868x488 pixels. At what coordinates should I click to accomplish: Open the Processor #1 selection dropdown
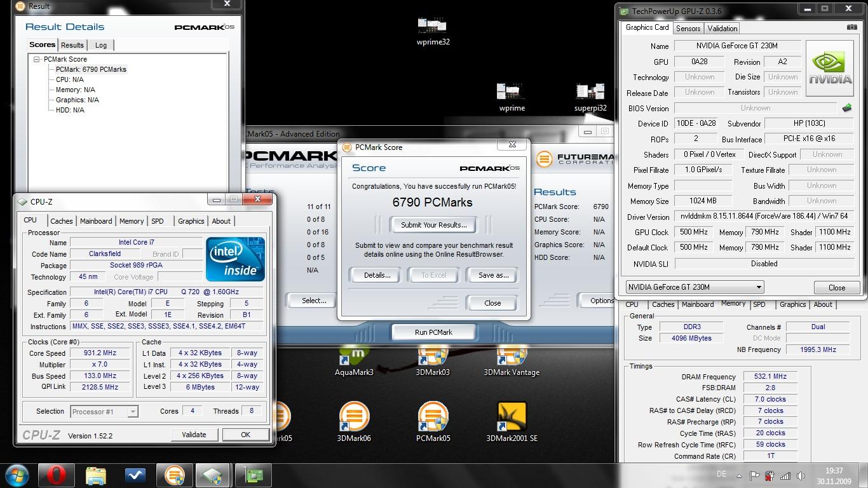pyautogui.click(x=104, y=412)
